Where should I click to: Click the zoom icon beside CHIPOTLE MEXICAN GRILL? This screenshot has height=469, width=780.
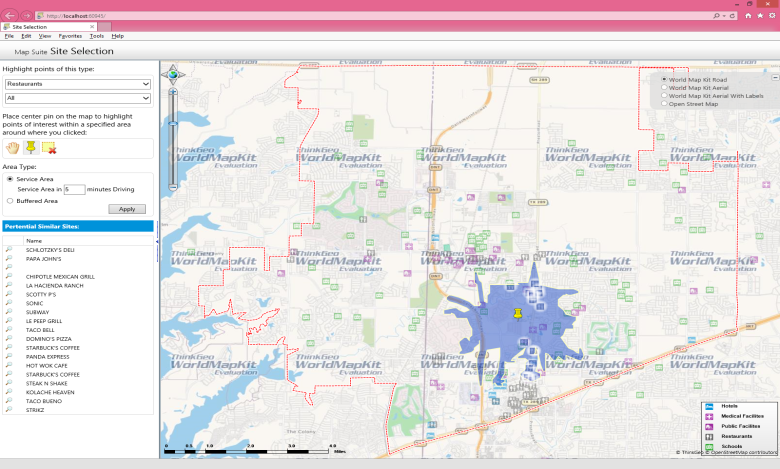click(9, 276)
